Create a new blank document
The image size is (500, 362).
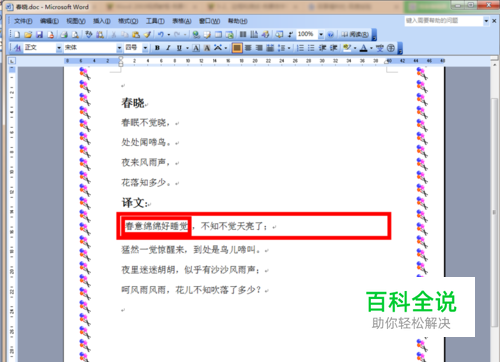pos(17,34)
